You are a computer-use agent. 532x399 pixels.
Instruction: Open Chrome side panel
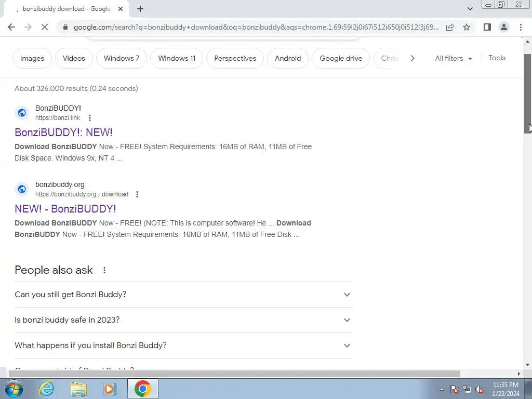pos(487,27)
